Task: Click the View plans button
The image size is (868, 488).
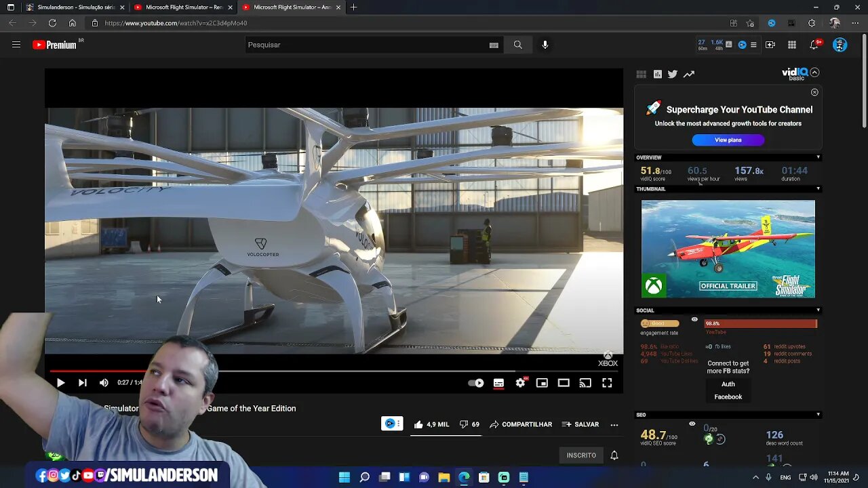Action: (x=728, y=140)
